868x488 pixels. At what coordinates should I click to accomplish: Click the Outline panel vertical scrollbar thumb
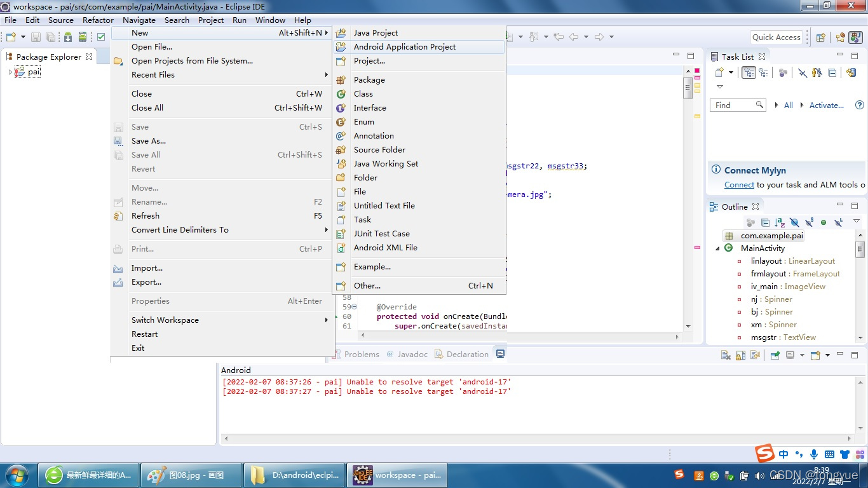(860, 248)
